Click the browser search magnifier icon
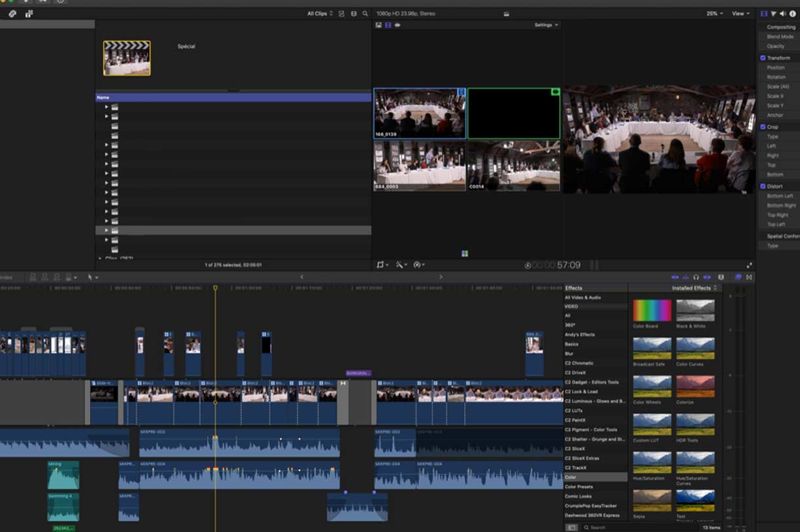800x532 pixels. click(x=365, y=13)
